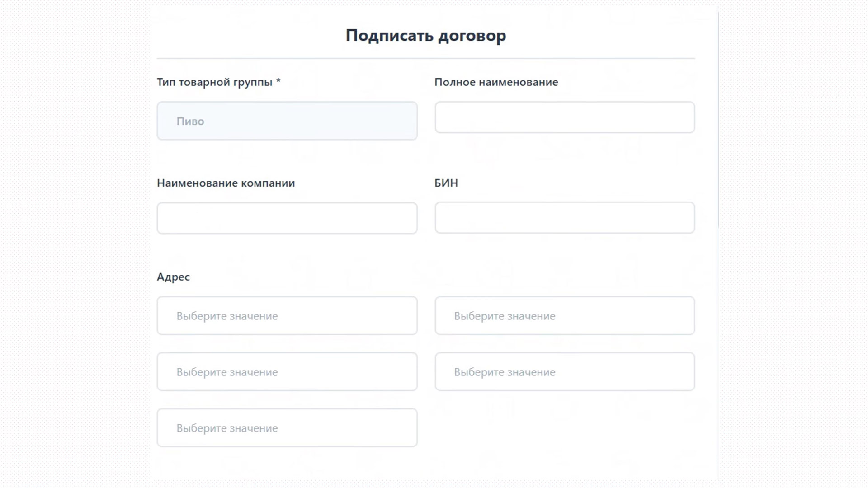868x488 pixels.
Task: Click the Наименование компании label
Action: click(226, 183)
